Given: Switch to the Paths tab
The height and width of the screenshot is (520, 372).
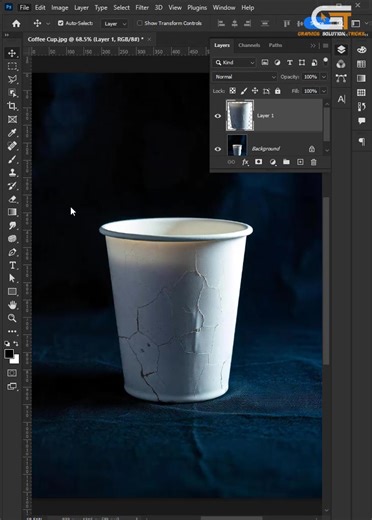Looking at the screenshot, I should coord(275,45).
